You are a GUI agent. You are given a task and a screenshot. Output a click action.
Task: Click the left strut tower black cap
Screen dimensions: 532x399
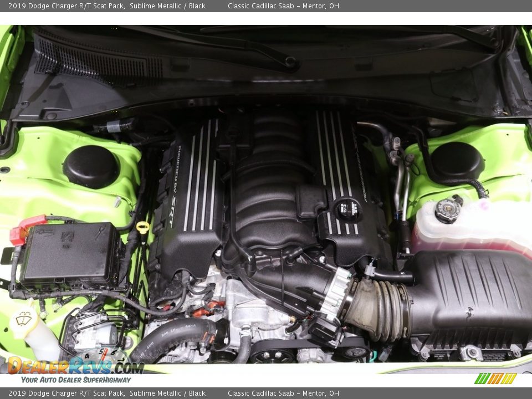91,166
